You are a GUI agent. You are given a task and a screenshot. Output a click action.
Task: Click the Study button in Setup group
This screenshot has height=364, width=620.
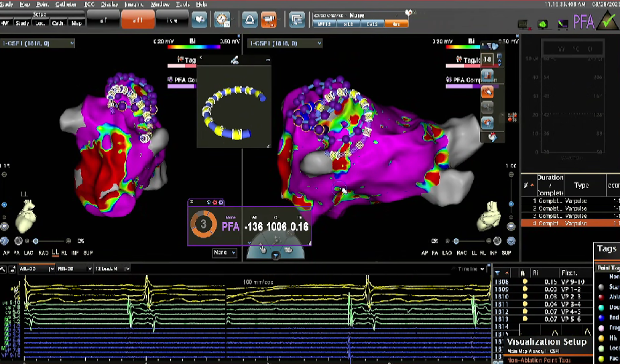click(22, 23)
